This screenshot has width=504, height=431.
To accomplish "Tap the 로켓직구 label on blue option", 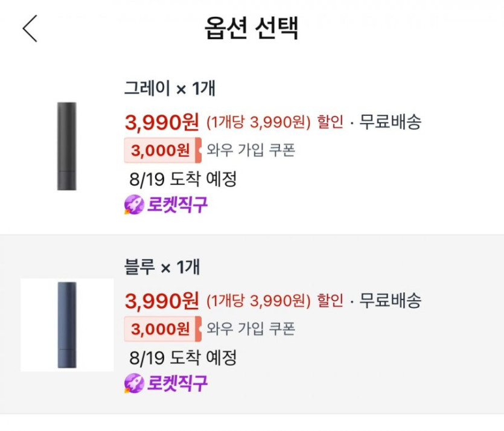I will pyautogui.click(x=177, y=383).
